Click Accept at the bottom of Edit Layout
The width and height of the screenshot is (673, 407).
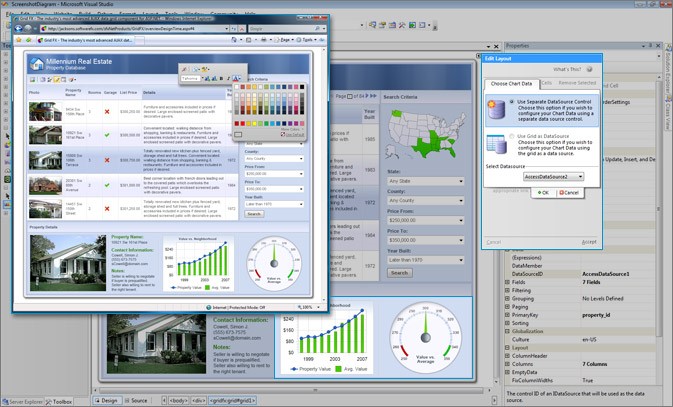(x=589, y=242)
